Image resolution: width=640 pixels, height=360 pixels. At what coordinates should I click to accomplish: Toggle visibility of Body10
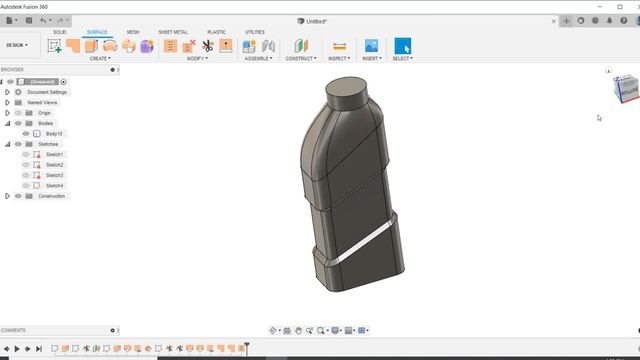coord(26,134)
